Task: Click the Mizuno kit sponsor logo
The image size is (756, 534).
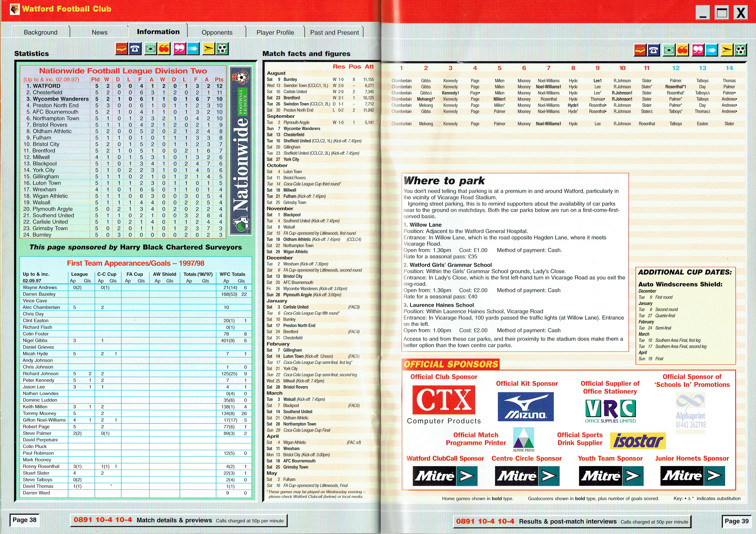Action: click(526, 407)
